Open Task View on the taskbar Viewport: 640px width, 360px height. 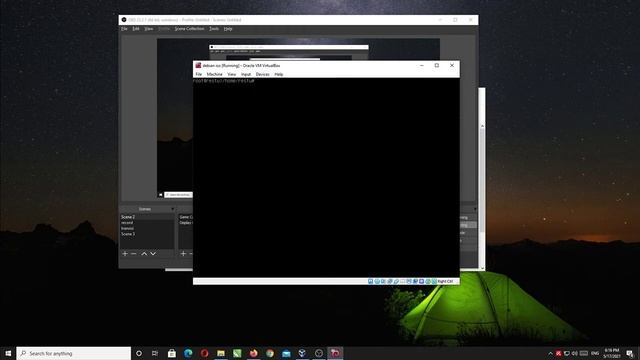[x=155, y=353]
